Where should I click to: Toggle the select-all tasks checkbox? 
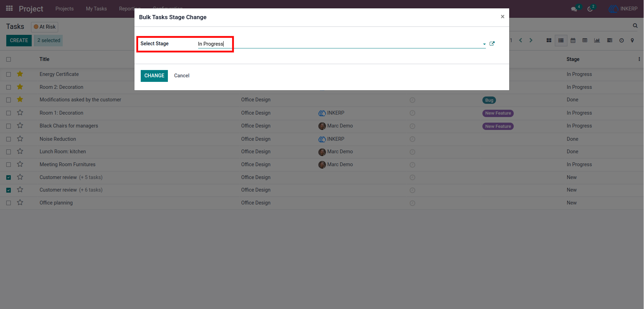click(x=9, y=60)
